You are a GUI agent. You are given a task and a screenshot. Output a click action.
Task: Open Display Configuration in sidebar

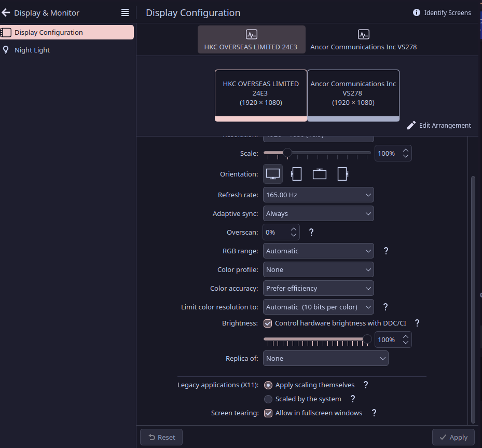tap(67, 32)
